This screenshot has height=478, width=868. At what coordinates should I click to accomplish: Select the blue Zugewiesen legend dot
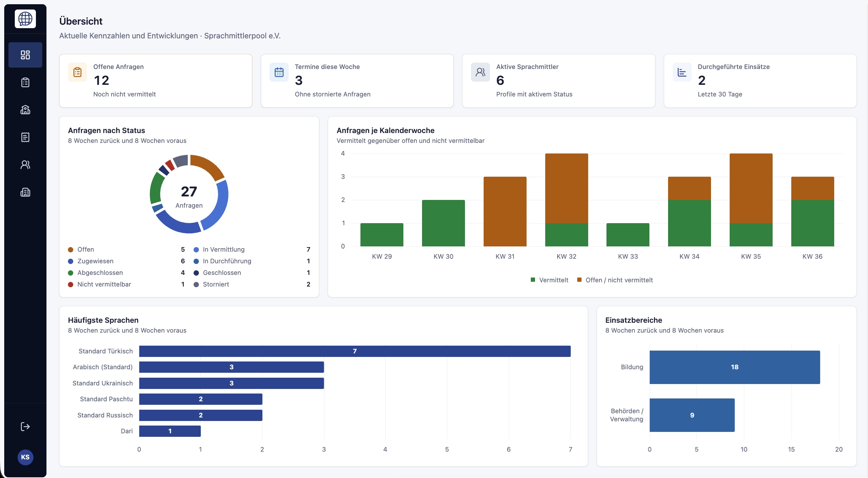71,261
